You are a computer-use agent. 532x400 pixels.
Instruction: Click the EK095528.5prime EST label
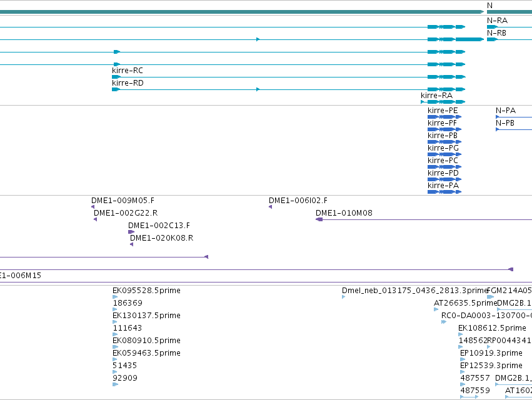[146, 291]
